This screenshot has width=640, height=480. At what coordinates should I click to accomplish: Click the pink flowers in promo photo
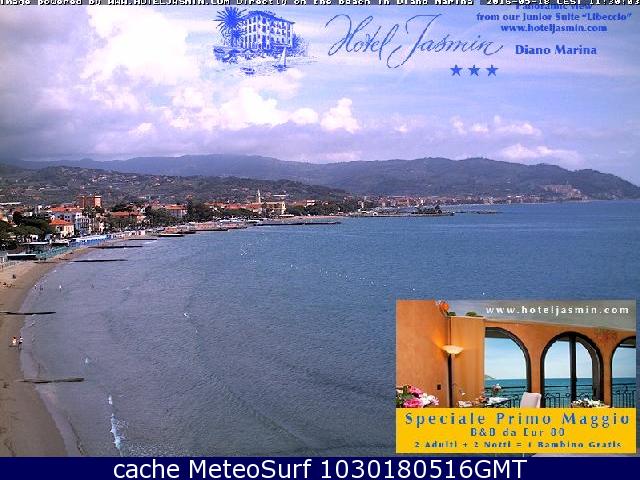(x=415, y=396)
